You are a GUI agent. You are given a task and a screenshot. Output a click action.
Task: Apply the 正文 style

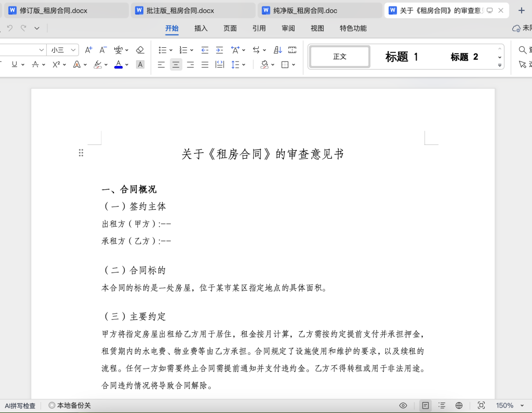coord(339,57)
